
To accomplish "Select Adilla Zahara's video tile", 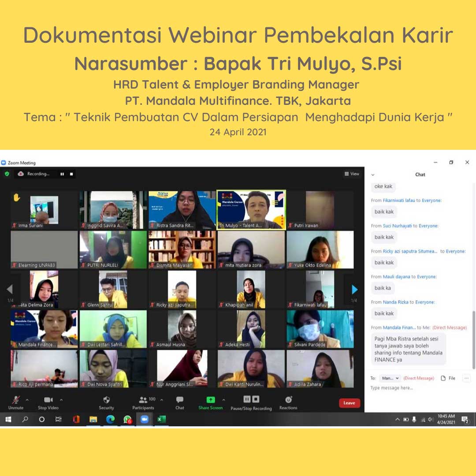I will (x=320, y=369).
